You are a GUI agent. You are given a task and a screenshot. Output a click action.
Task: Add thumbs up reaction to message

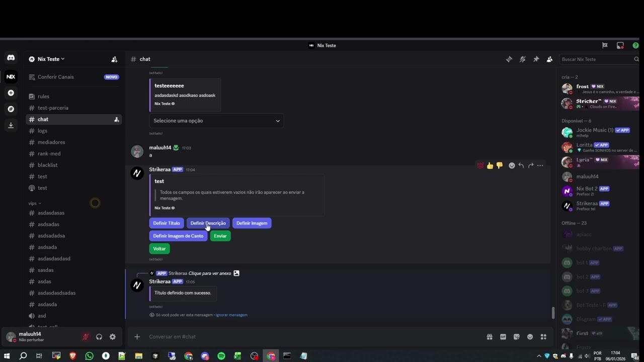pos(490,165)
